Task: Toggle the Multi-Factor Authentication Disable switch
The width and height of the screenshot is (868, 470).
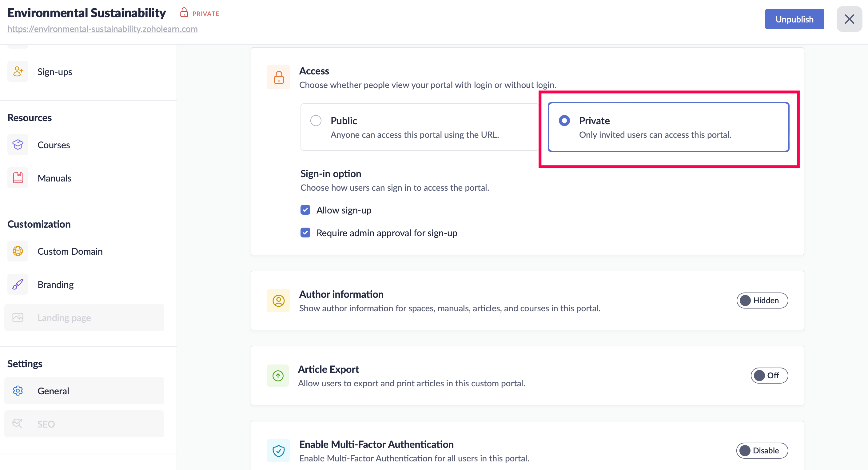Action: coord(762,451)
